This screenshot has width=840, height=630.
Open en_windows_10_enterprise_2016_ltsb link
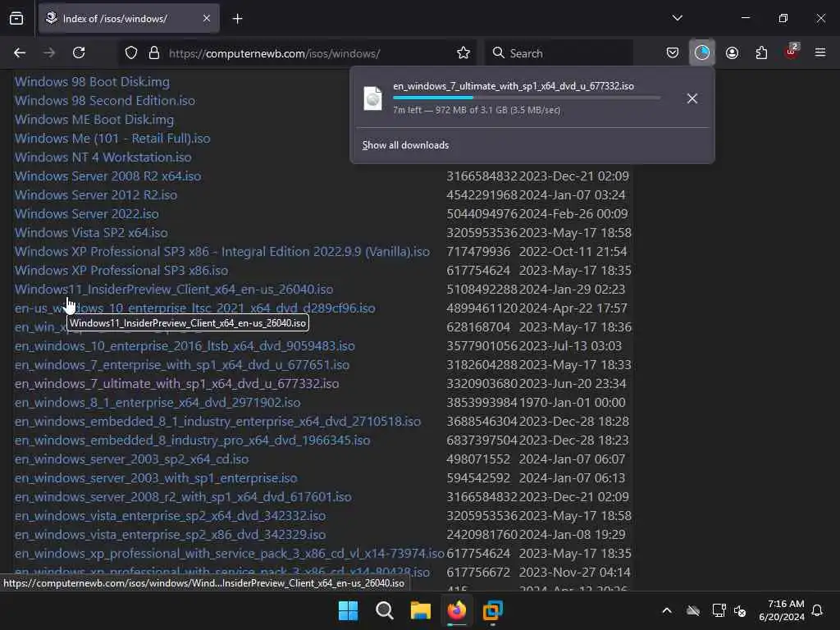(x=185, y=346)
